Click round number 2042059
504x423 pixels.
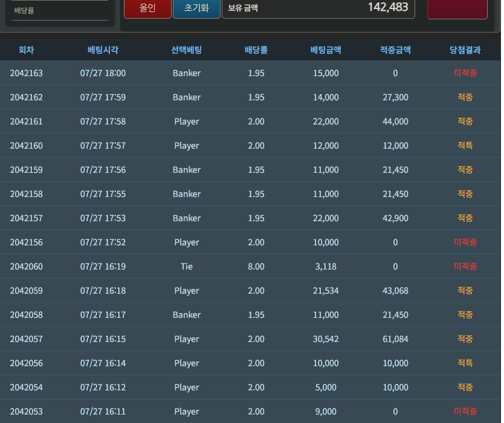pos(27,291)
